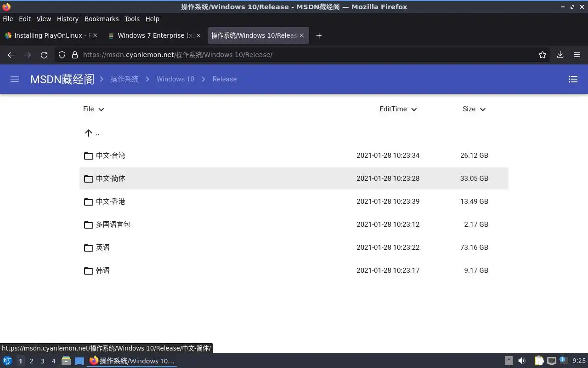Image resolution: width=588 pixels, height=368 pixels.
Task: Click the shield tracking protection icon
Action: click(62, 55)
